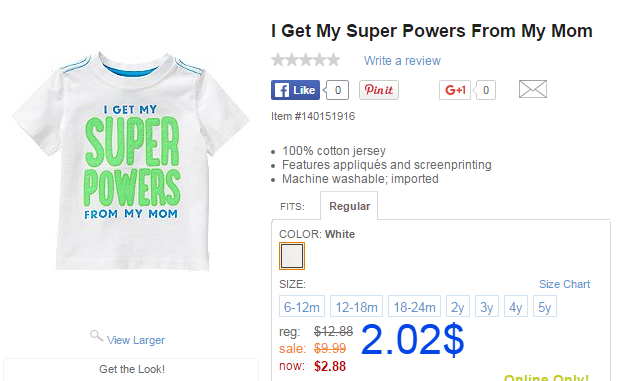Click the Pin it Pinterest button
Image resolution: width=624 pixels, height=381 pixels.
(x=379, y=90)
